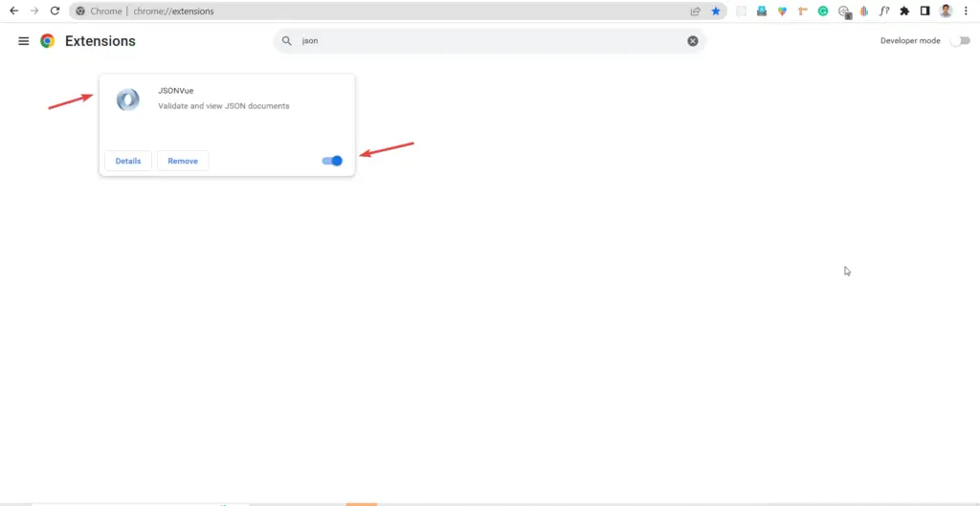The height and width of the screenshot is (506, 980).
Task: Click the Developer mode label
Action: [910, 40]
